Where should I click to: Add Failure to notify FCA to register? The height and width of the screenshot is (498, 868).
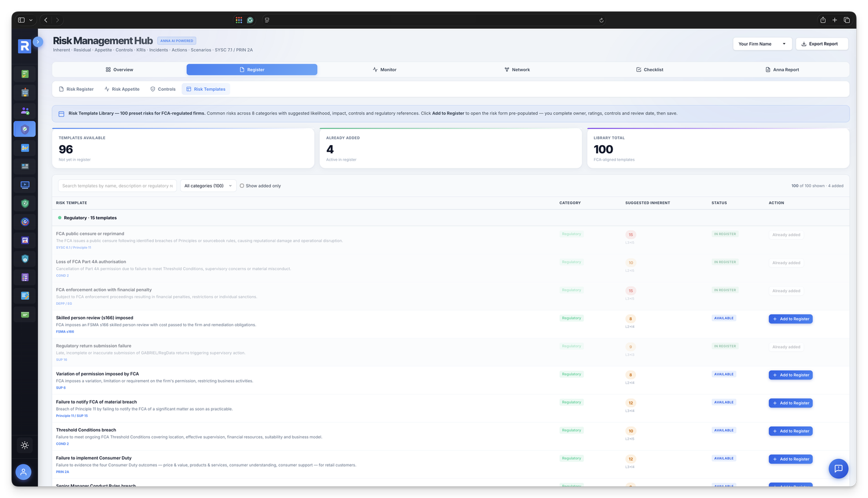click(x=790, y=403)
